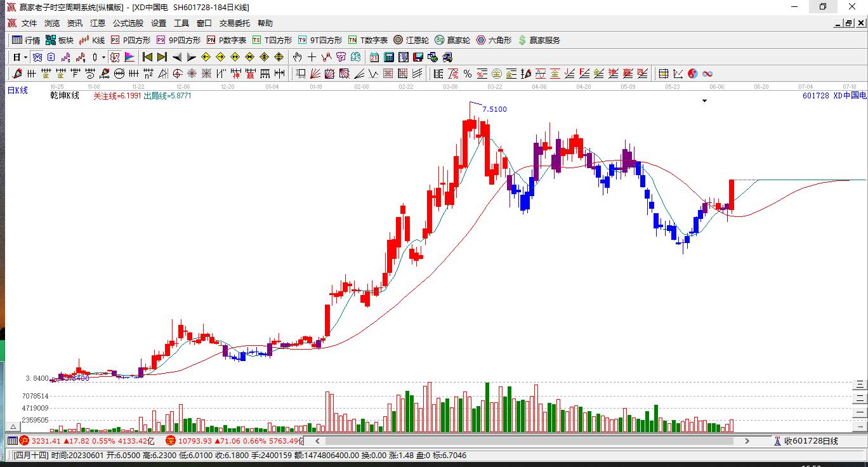Click the SSE index 沪 status icon
This screenshot has height=467, width=868.
24,441
